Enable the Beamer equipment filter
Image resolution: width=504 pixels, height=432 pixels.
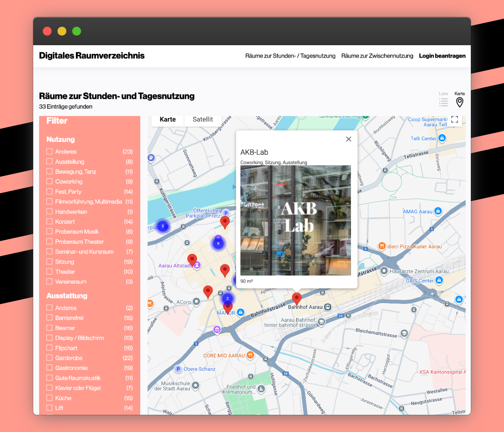[49, 328]
